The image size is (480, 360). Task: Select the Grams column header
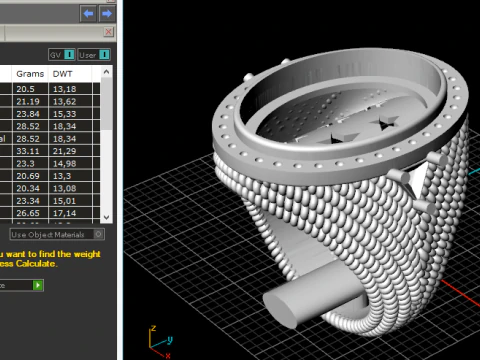[30, 74]
